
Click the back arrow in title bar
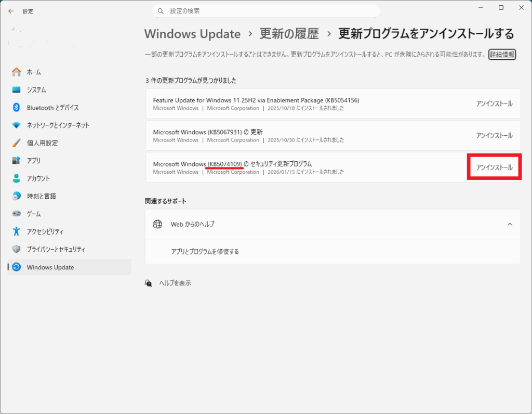pos(11,11)
